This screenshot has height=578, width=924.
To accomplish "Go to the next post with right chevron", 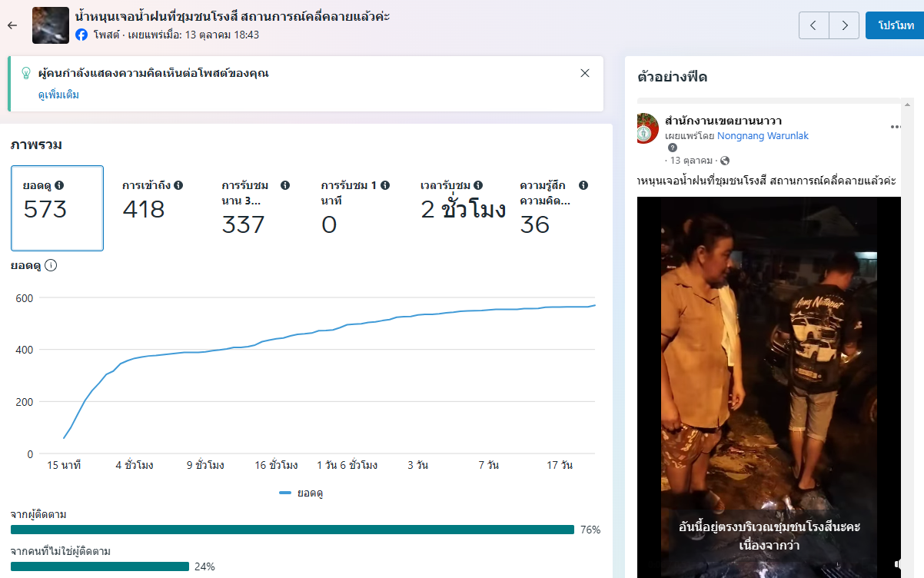I will click(x=845, y=25).
